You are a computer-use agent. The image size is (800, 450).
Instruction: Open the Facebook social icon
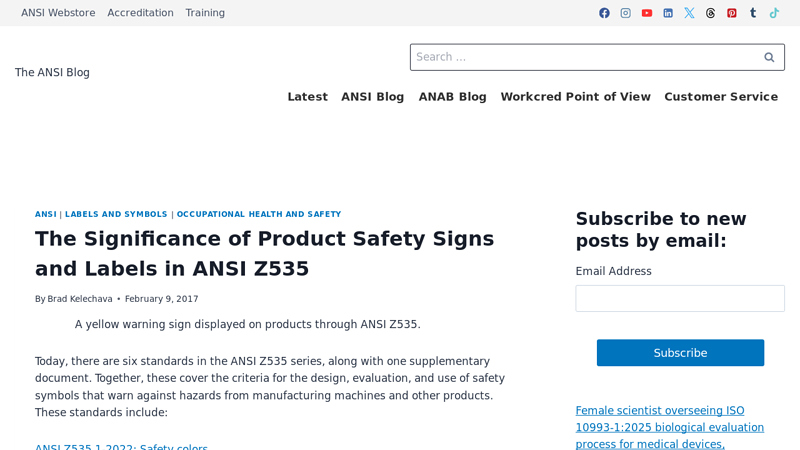pos(604,13)
